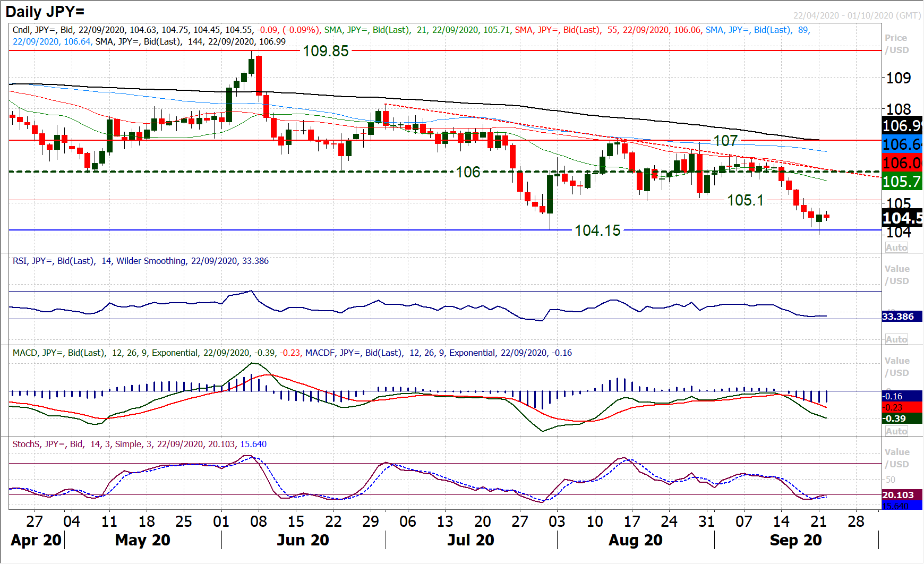This screenshot has height=564, width=924.
Task: Select the StochS indicator legend text
Action: (x=139, y=444)
